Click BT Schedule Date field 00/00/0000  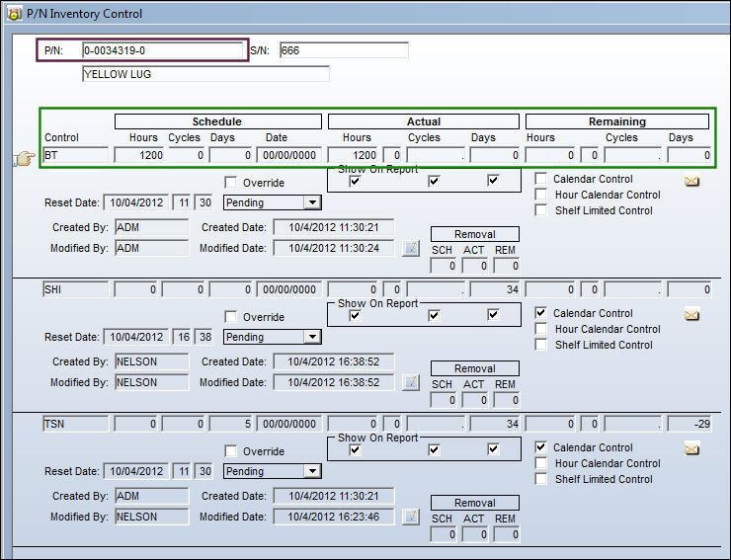(289, 155)
